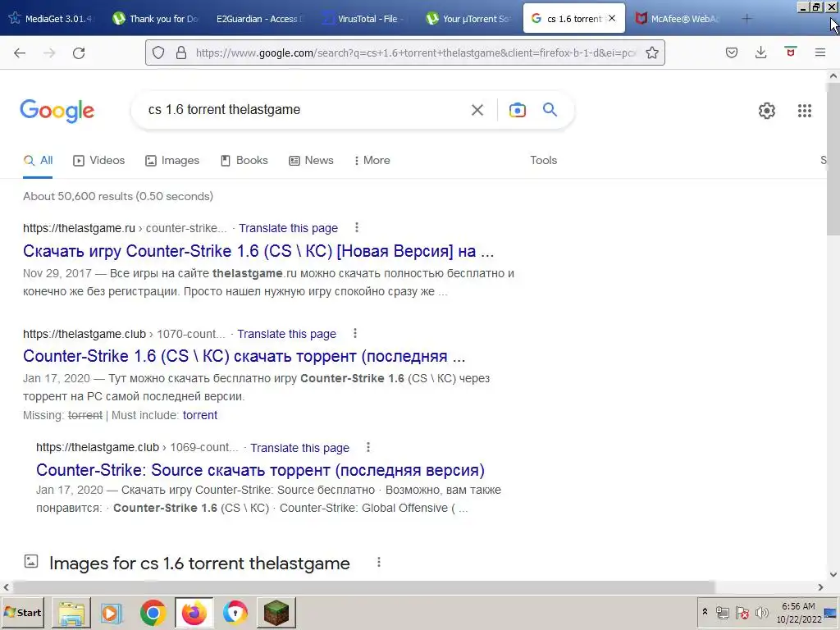
Task: Open options for 1070-count thelastgame.club result
Action: pos(355,333)
